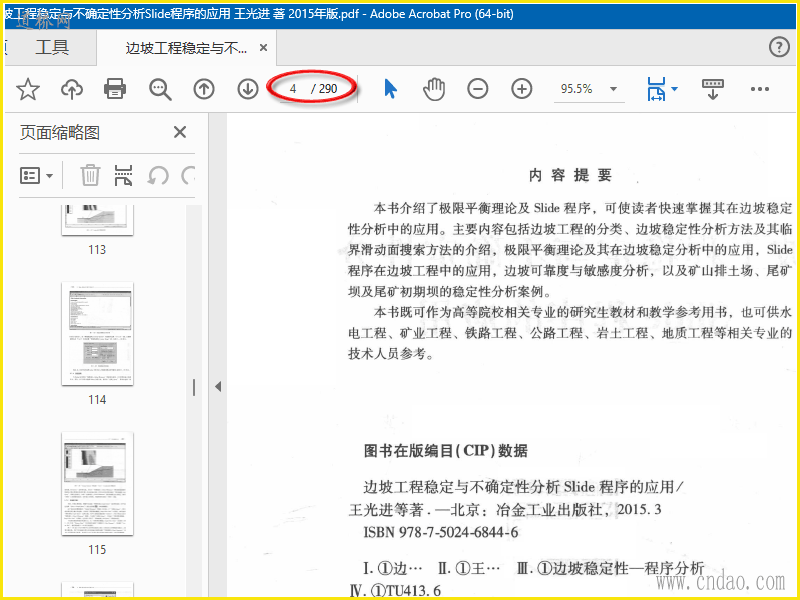Click the thumbnail label 114
The height and width of the screenshot is (600, 800).
click(x=97, y=399)
